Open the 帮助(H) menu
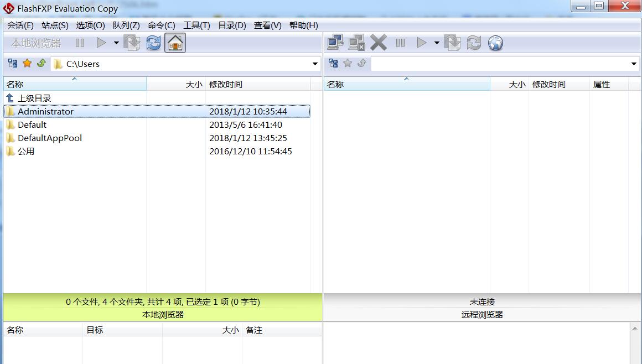 point(303,25)
